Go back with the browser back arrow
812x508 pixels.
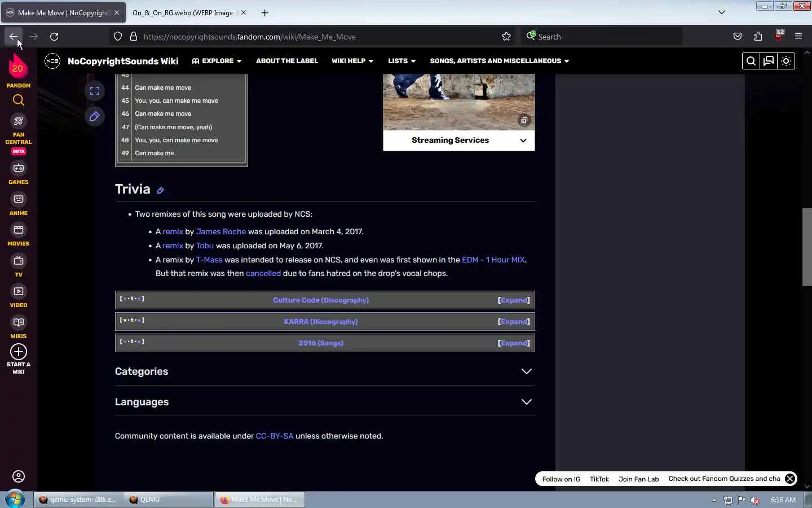[x=14, y=36]
